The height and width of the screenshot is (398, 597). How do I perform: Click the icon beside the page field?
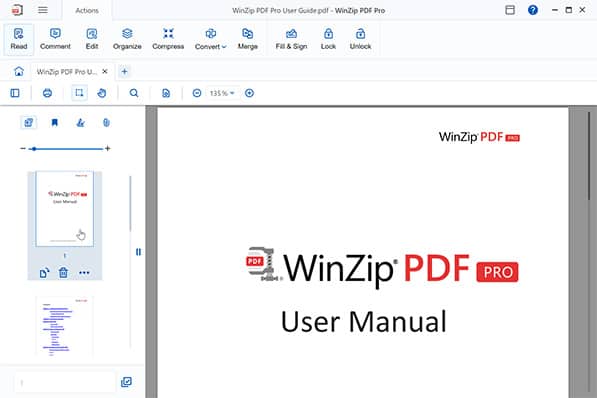126,382
